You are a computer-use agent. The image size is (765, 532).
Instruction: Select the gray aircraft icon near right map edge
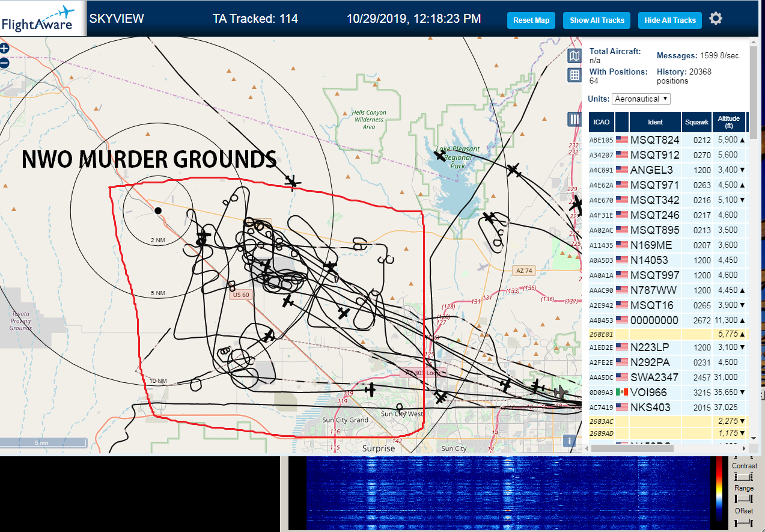coord(561,392)
